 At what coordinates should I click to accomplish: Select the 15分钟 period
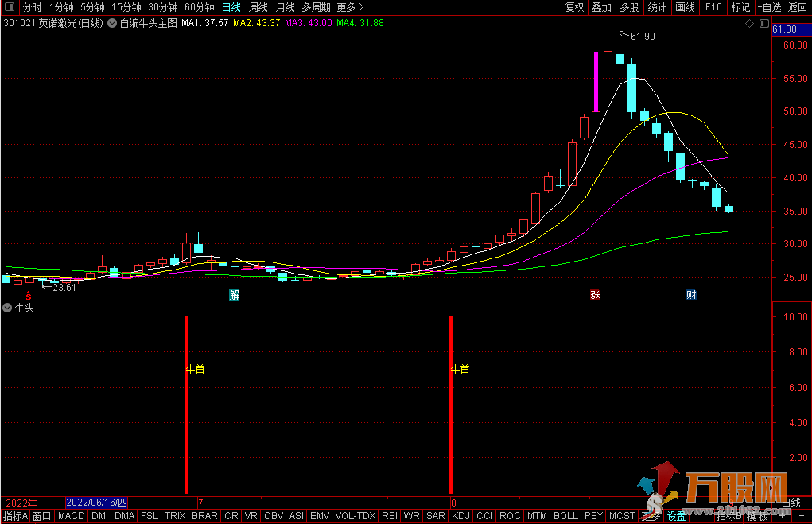tap(126, 7)
